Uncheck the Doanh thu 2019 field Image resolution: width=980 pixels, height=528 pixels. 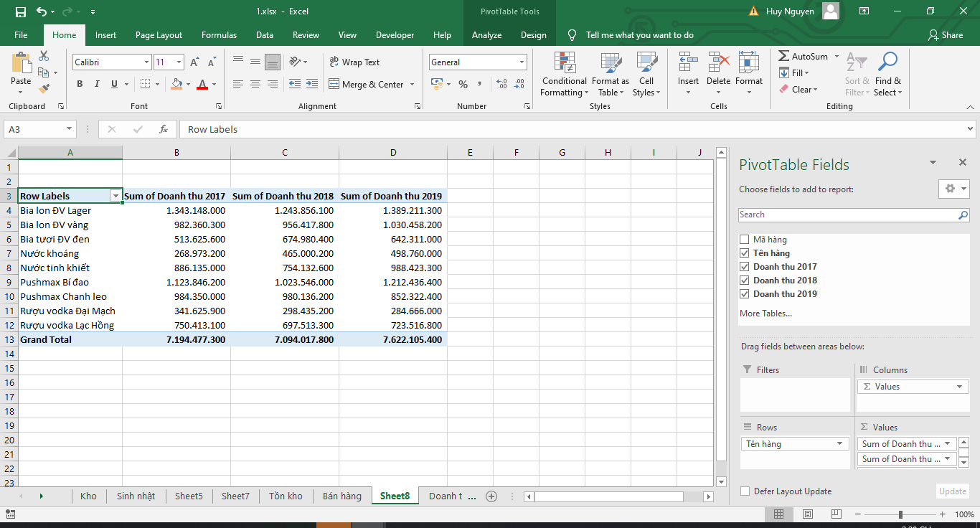click(x=745, y=294)
